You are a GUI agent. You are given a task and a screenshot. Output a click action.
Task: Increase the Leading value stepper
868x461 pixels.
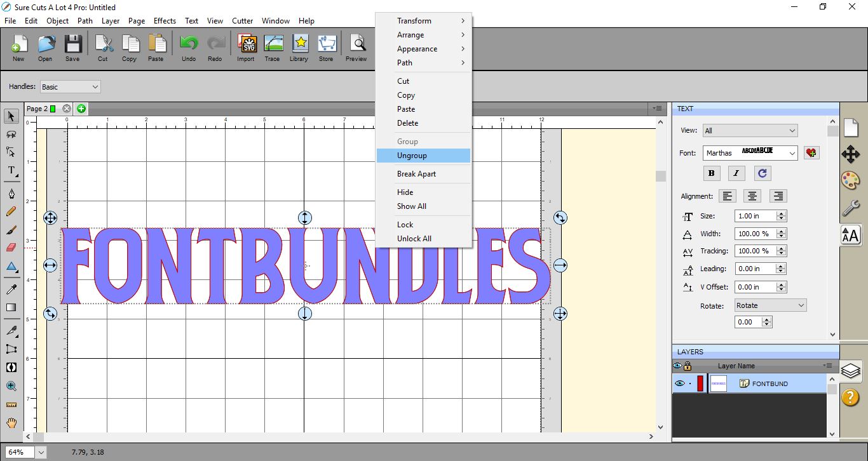point(782,266)
